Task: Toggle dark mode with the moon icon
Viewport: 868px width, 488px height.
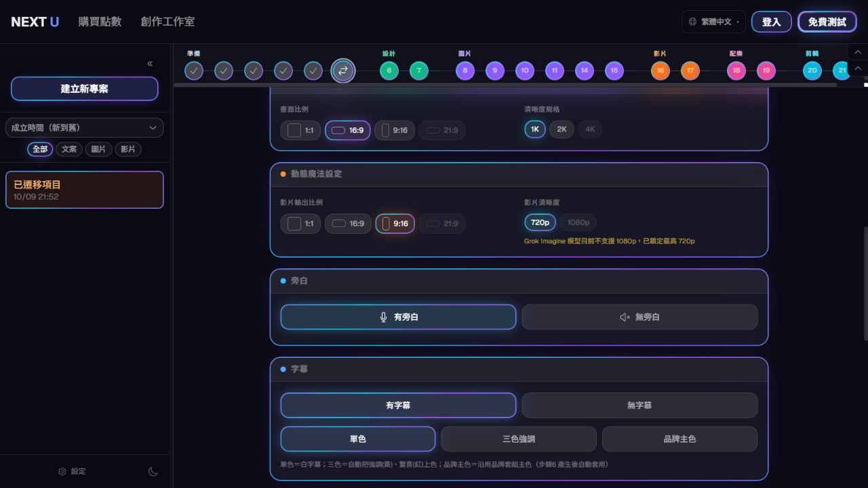Action: point(153,471)
